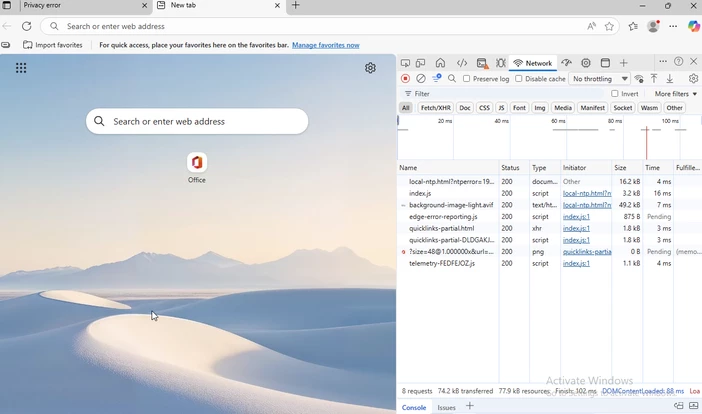Open the Issues drawer tab

tap(446, 407)
